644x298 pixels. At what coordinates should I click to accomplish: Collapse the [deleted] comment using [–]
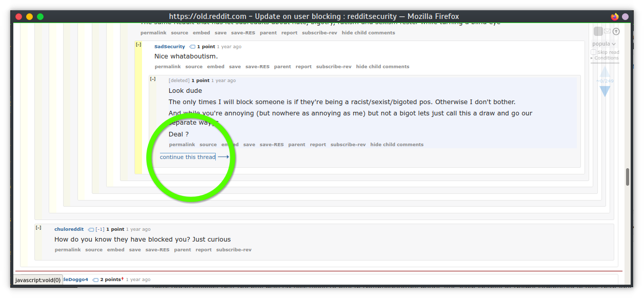pyautogui.click(x=153, y=78)
